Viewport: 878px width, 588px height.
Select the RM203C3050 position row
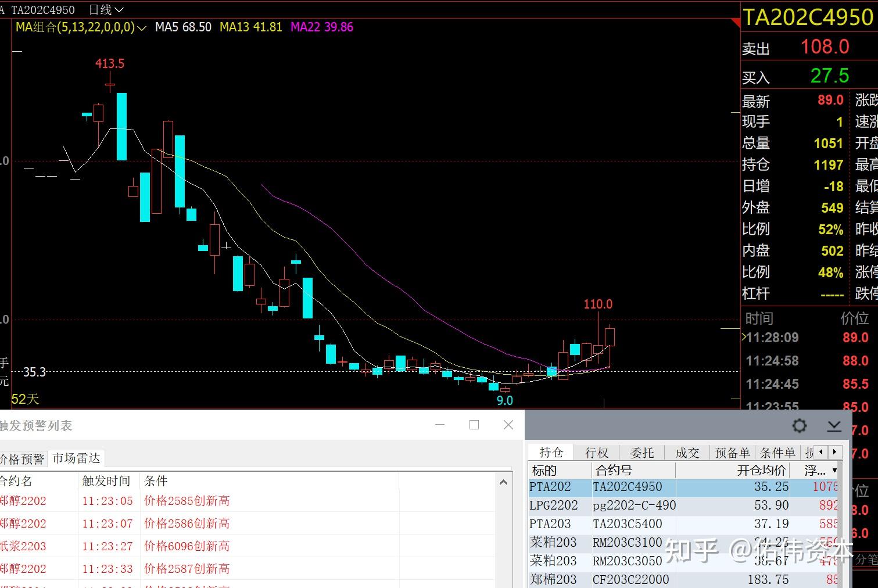(684, 561)
